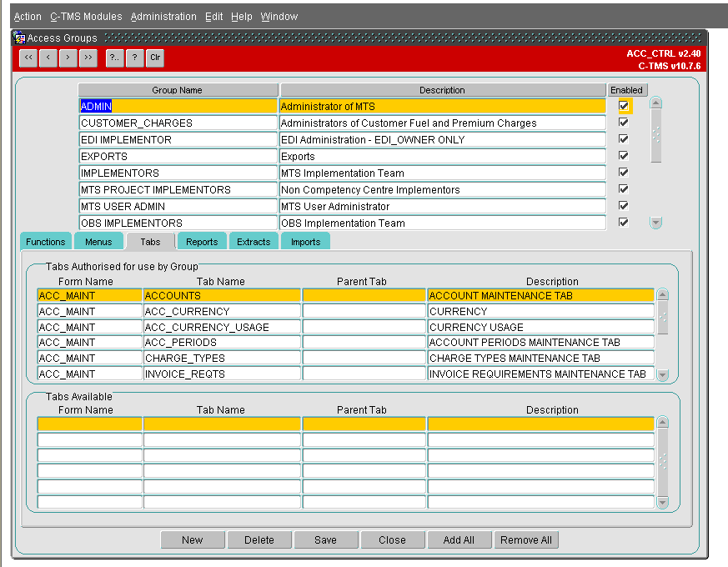Switch to the Functions tab
The width and height of the screenshot is (728, 567).
tap(46, 242)
